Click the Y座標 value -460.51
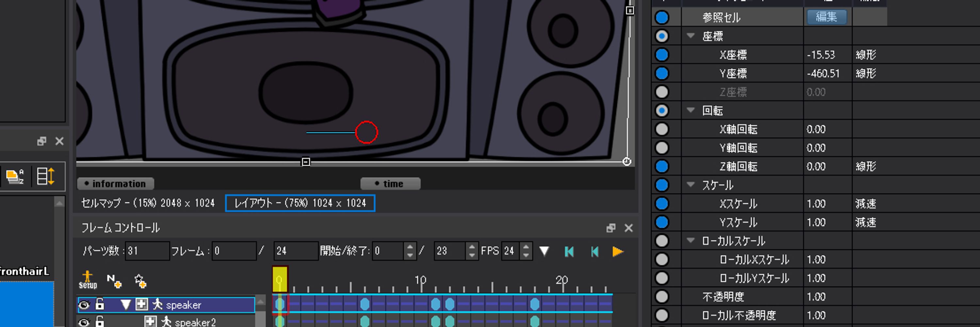980x327 pixels. tap(823, 74)
